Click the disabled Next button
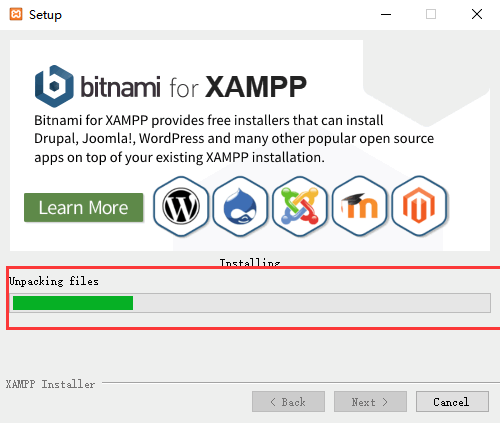Viewport: 500px width, 423px height. tap(370, 402)
